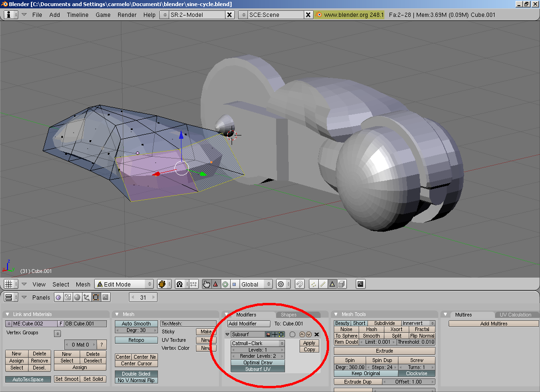Toggle the Optimal Draw option
This screenshot has height=392, width=540.
(x=257, y=362)
